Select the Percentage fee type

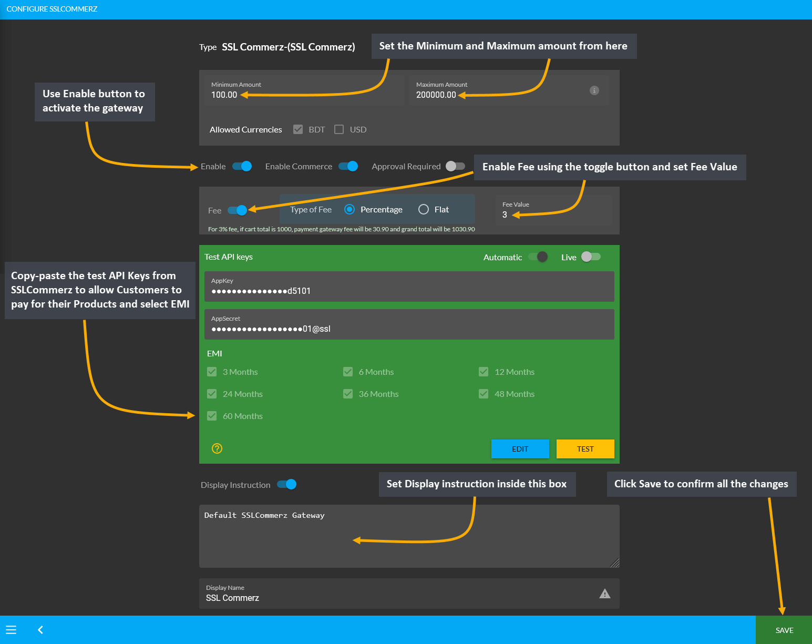click(350, 209)
